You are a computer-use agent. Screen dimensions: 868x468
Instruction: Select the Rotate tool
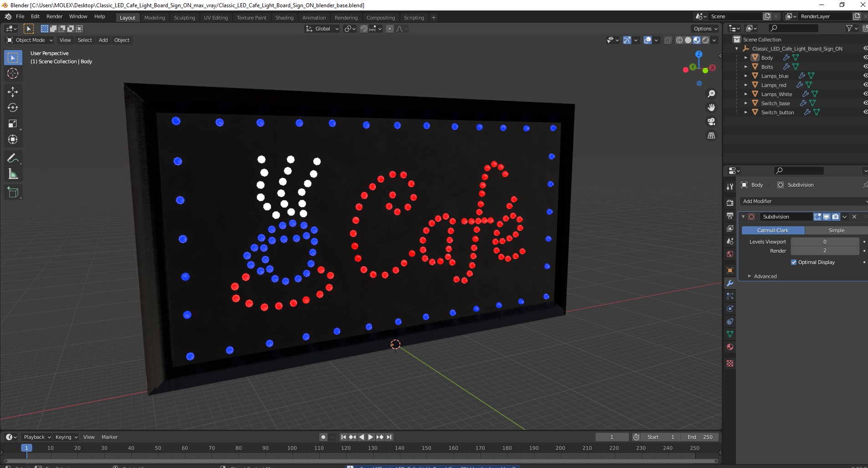(13, 108)
